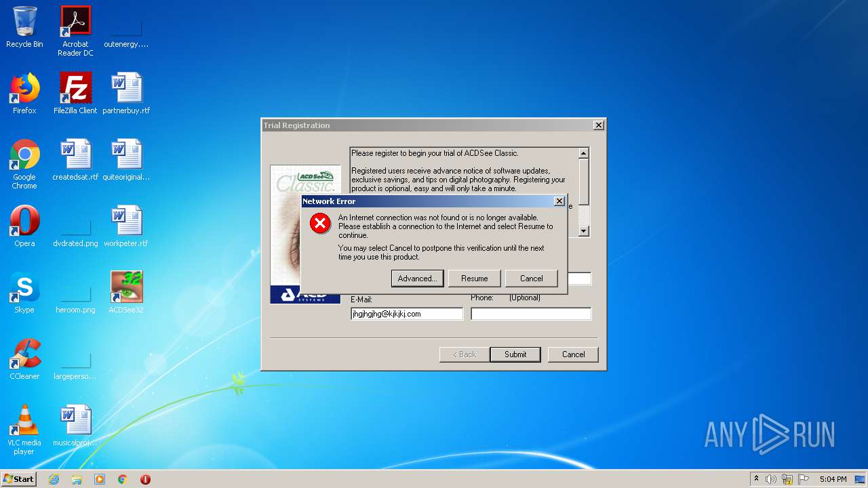Viewport: 868px width, 488px height.
Task: Open media player icon in taskbar
Action: (x=100, y=479)
